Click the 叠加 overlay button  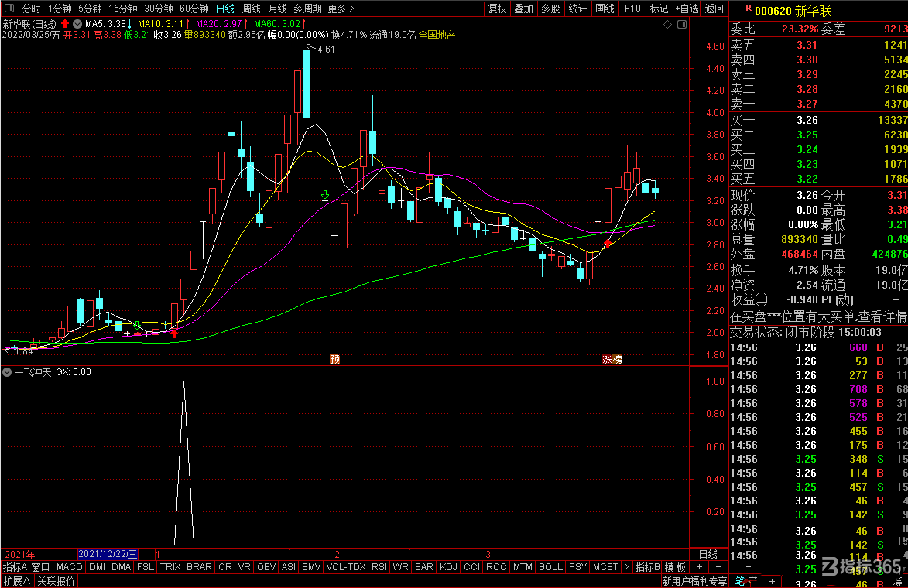524,9
